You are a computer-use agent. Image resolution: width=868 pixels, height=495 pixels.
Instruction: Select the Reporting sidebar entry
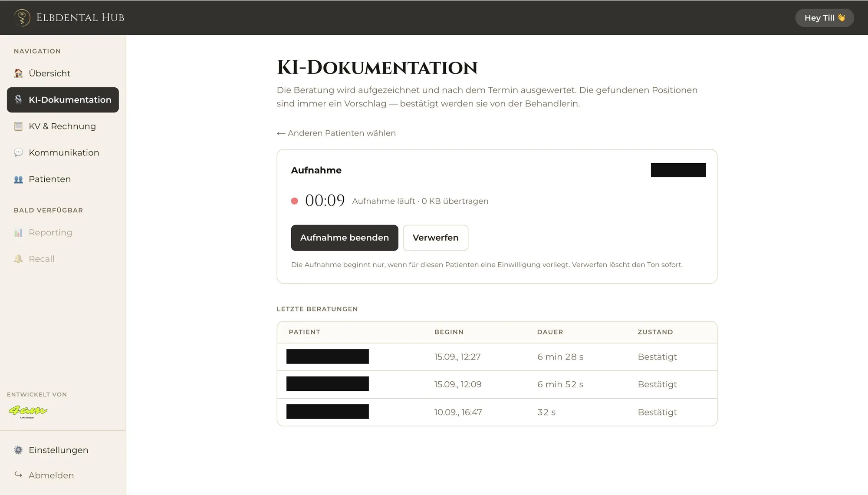point(63,233)
